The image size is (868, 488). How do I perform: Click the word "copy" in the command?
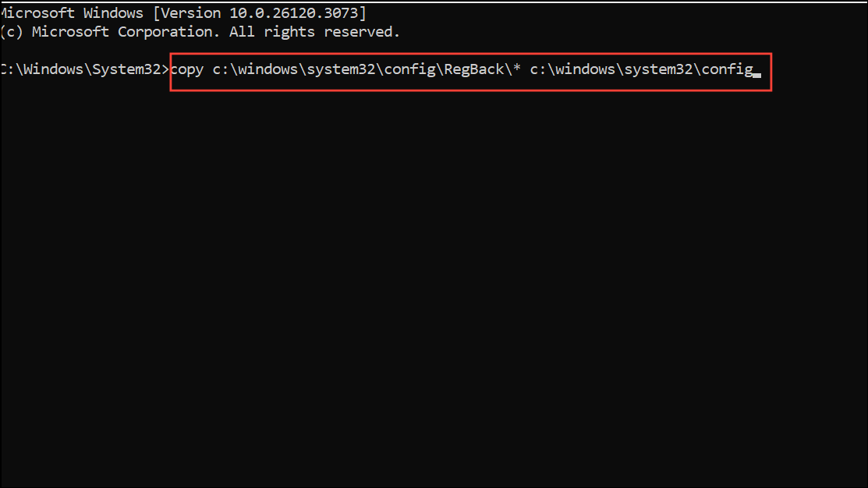[x=187, y=69]
